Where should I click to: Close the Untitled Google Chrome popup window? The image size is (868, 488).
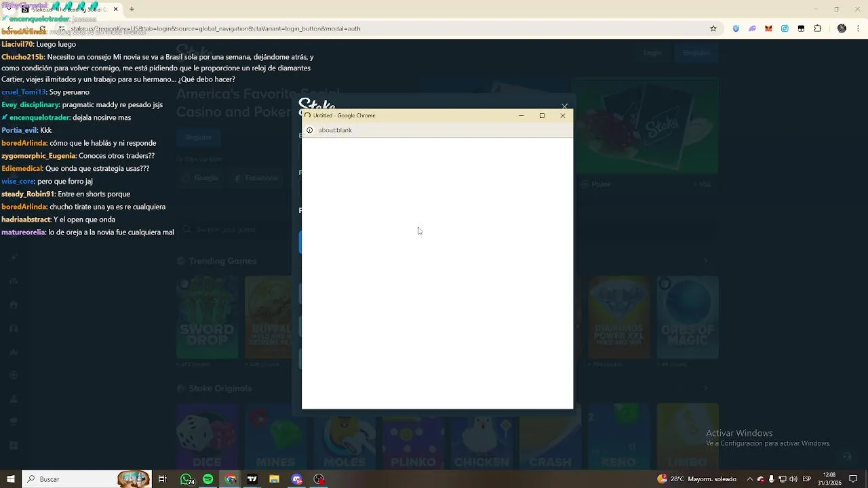pyautogui.click(x=563, y=115)
